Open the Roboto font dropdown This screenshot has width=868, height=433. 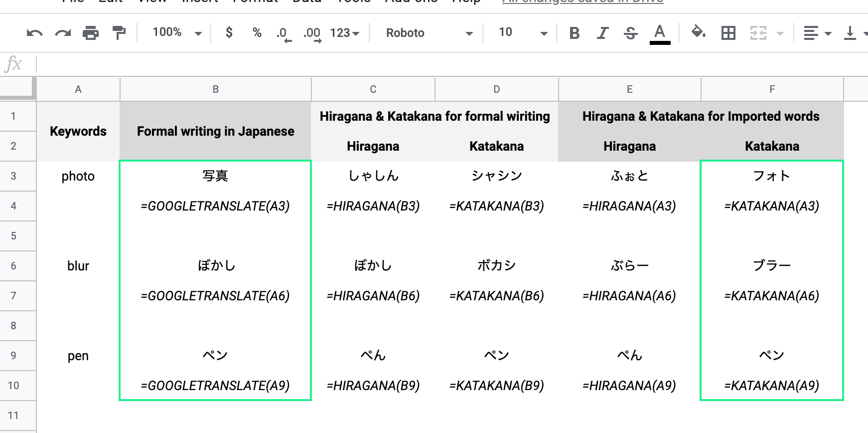tap(429, 33)
